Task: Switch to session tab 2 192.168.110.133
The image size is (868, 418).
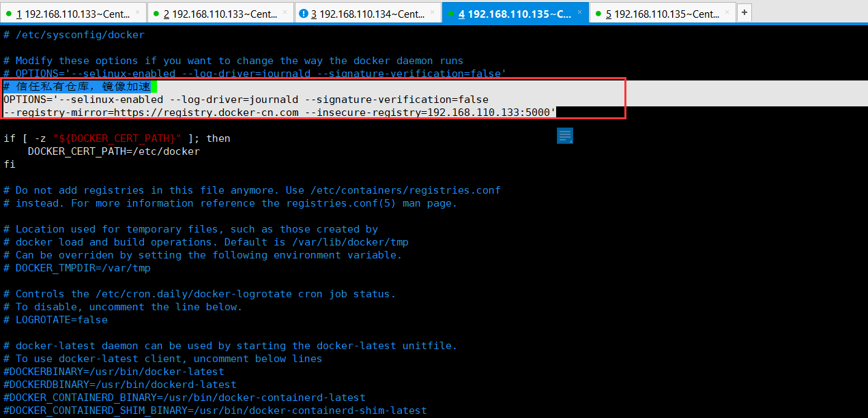Action: pyautogui.click(x=220, y=12)
